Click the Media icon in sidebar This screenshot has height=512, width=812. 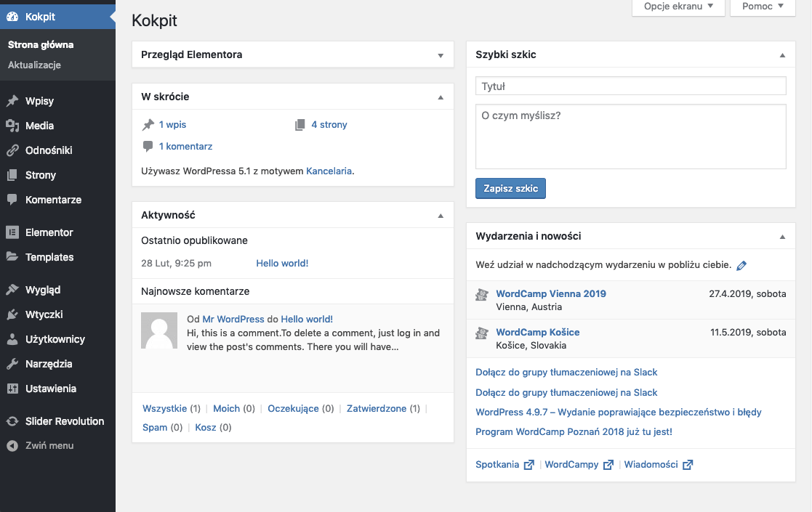12,126
